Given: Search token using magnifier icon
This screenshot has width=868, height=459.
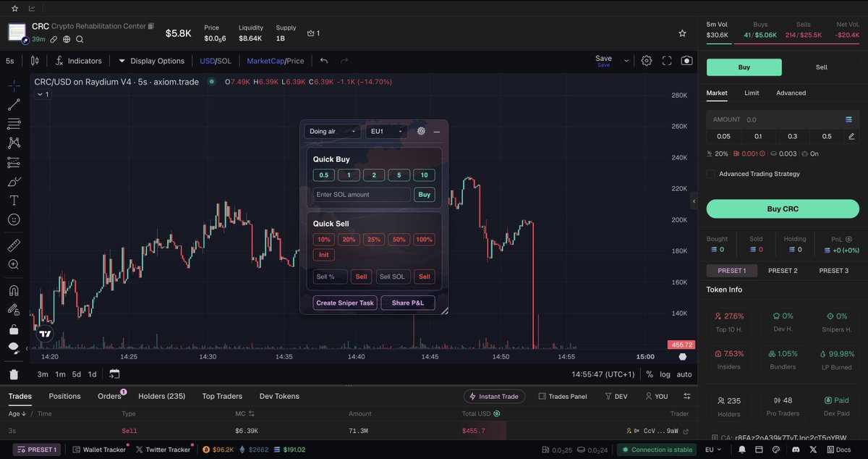Looking at the screenshot, I should [80, 39].
